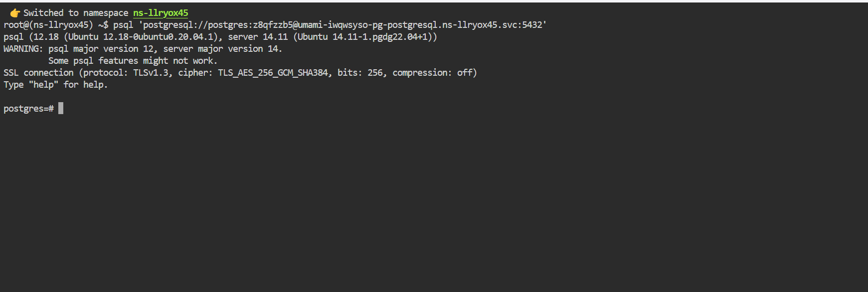This screenshot has width=868, height=292.
Task: Open the green ns-llryox45 namespace link
Action: (161, 13)
